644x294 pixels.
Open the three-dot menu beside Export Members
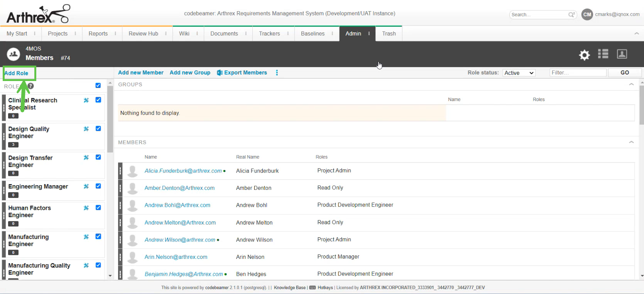277,73
